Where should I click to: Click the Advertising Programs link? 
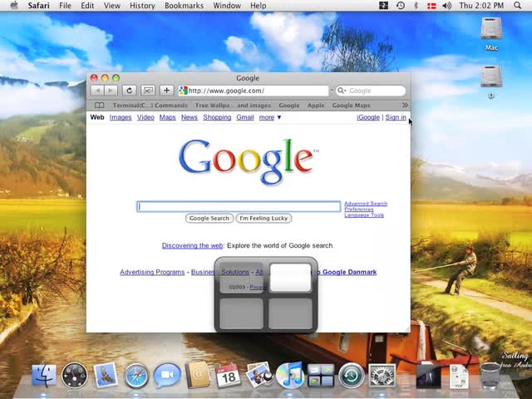152,272
